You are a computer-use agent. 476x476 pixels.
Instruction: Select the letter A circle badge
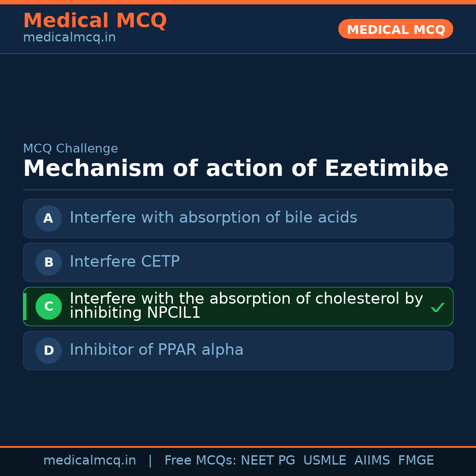click(x=48, y=218)
